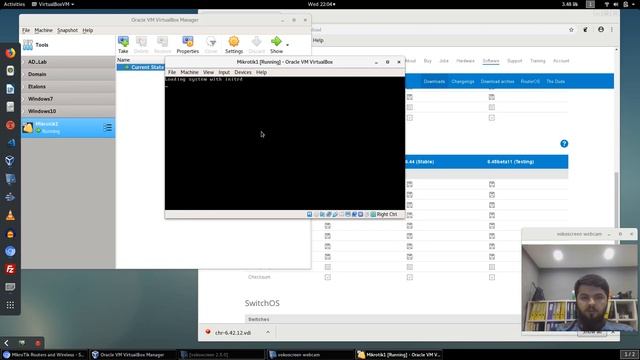Screen dimensions: 640x360
Task: Launch FileZilla from the dock
Action: coord(10,269)
